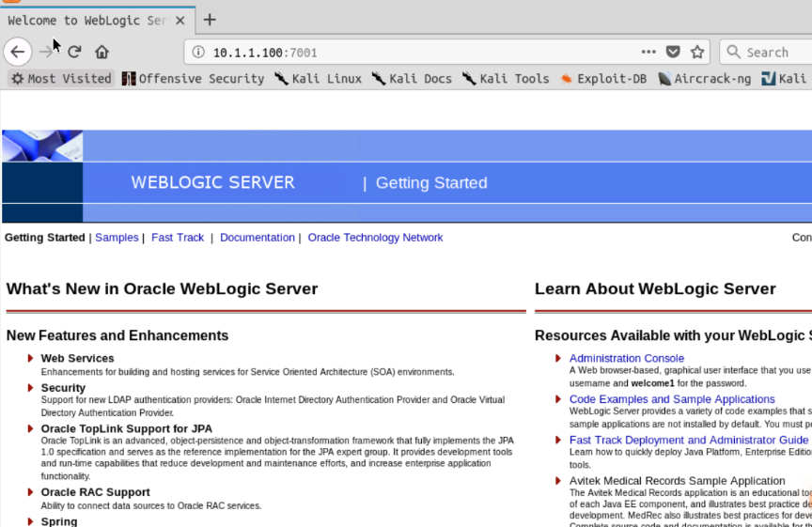Open Code Examples and Sample Applications link
The height and width of the screenshot is (527, 812).
(672, 399)
